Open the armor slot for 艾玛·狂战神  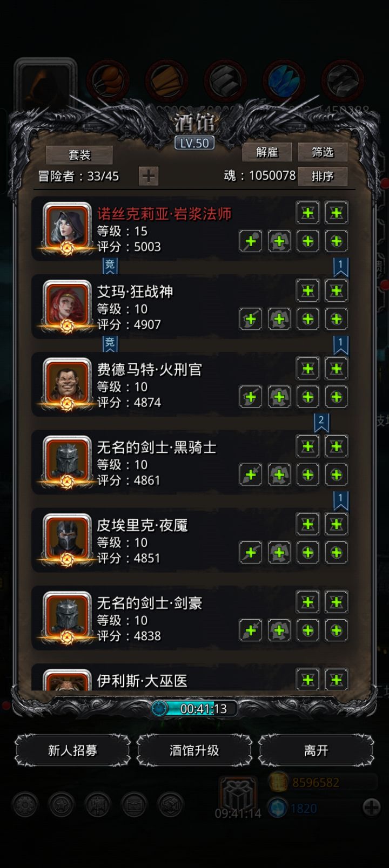point(279,319)
